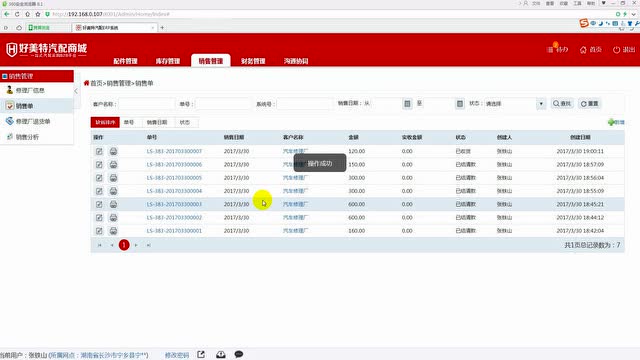Edit sales order LS-383-201703300007
Image resolution: width=640 pixels, height=360 pixels.
click(x=99, y=151)
